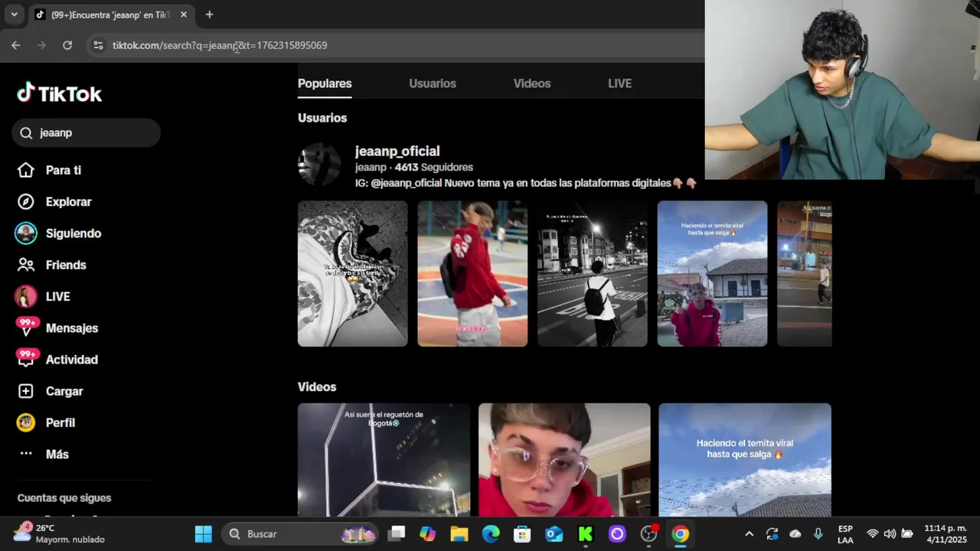Reload the TikTok page

67,45
